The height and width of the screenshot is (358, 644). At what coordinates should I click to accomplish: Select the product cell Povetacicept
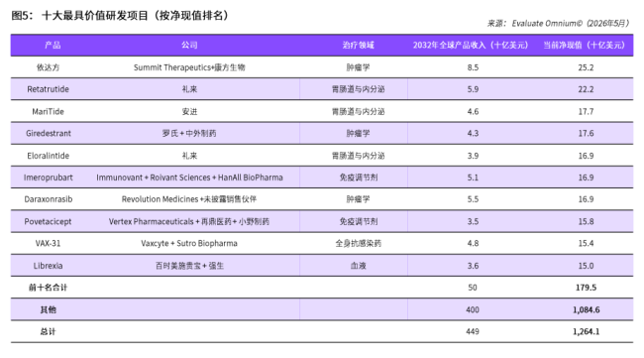[x=48, y=221]
